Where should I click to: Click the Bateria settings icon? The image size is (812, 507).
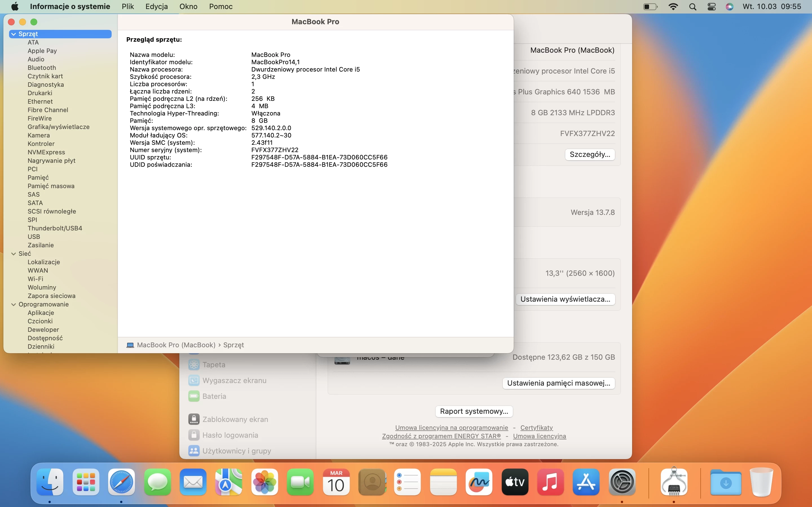click(194, 396)
